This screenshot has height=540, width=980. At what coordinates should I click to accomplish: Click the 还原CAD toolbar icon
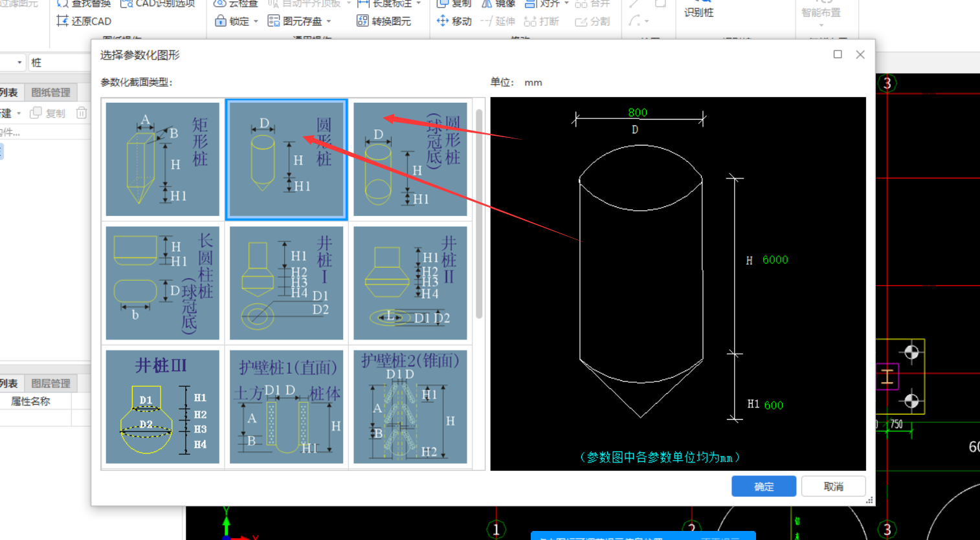[x=62, y=21]
